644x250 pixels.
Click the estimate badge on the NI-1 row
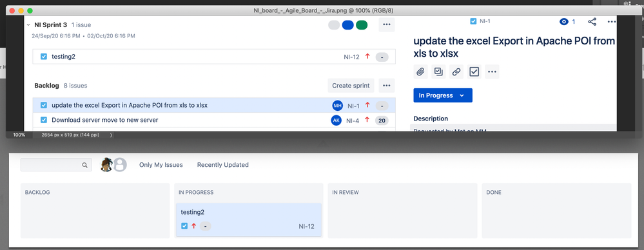click(382, 106)
